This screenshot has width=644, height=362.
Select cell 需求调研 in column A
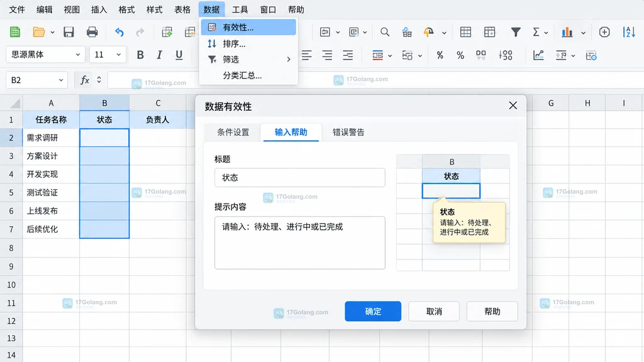[51, 138]
